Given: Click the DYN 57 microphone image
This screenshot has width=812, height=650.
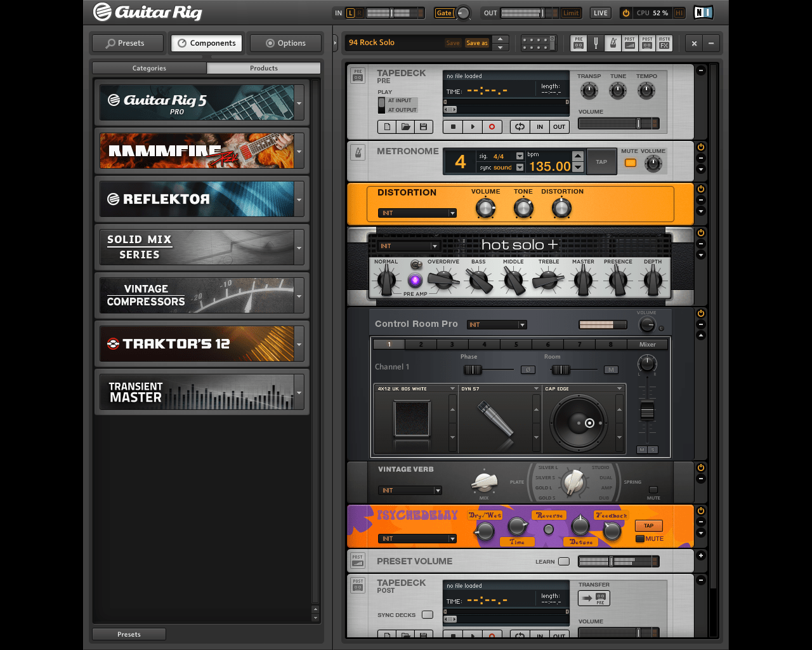Looking at the screenshot, I should (x=495, y=419).
